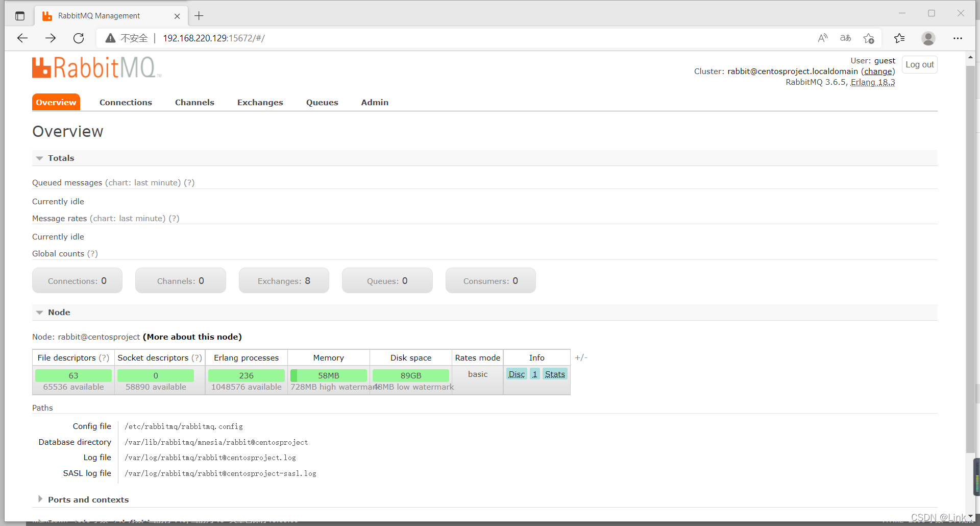Click the Erlang 18.3 version text
This screenshot has height=526, width=980.
873,82
